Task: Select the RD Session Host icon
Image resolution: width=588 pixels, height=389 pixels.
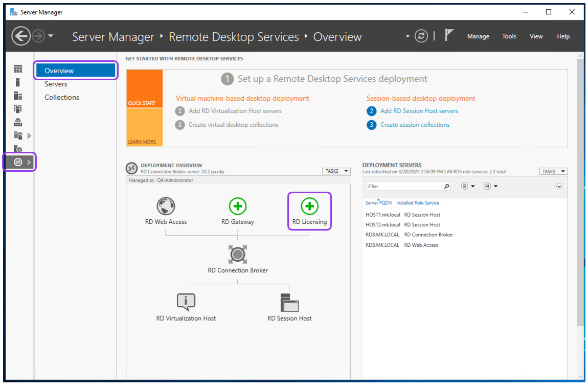Action: pyautogui.click(x=289, y=303)
